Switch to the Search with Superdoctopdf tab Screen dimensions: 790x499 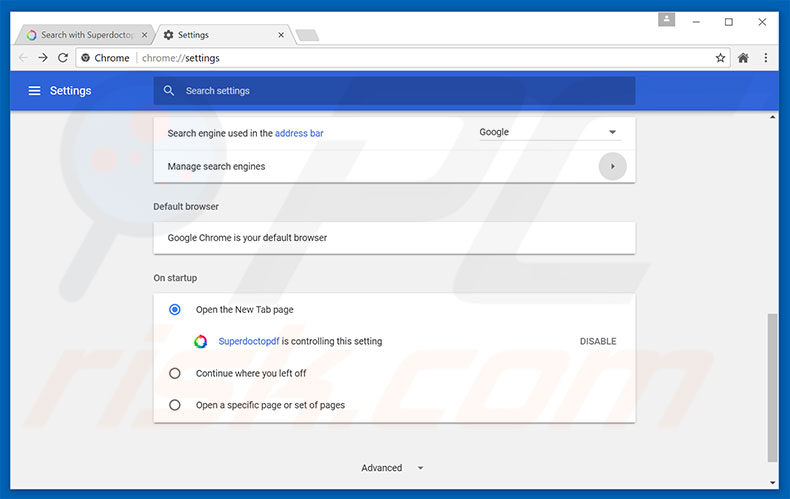[x=85, y=35]
